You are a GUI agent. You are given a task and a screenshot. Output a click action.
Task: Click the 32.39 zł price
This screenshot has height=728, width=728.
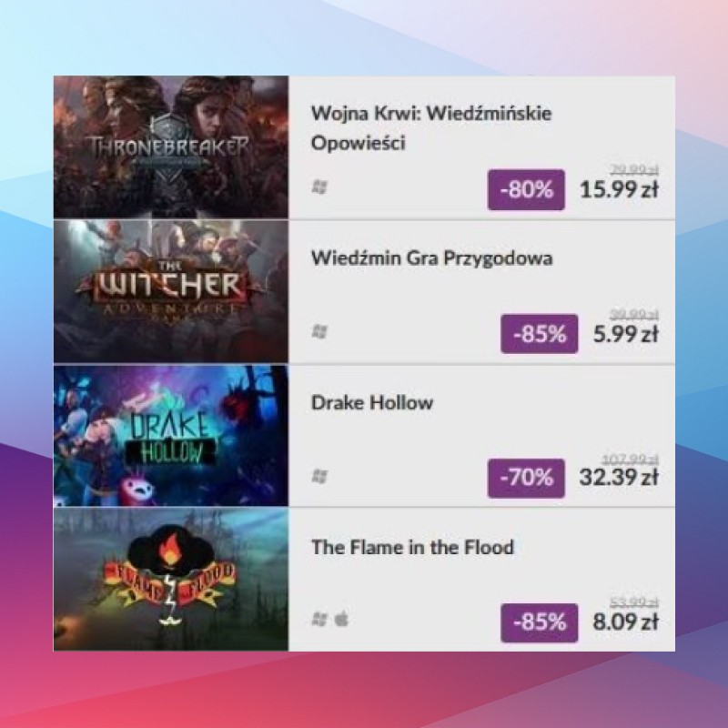click(x=619, y=477)
